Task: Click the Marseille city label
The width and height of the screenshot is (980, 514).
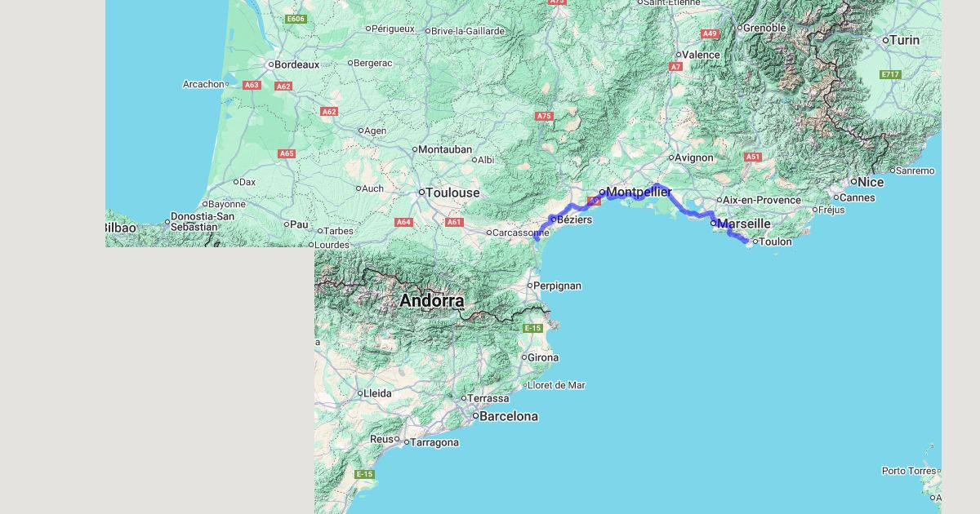Action: click(744, 224)
